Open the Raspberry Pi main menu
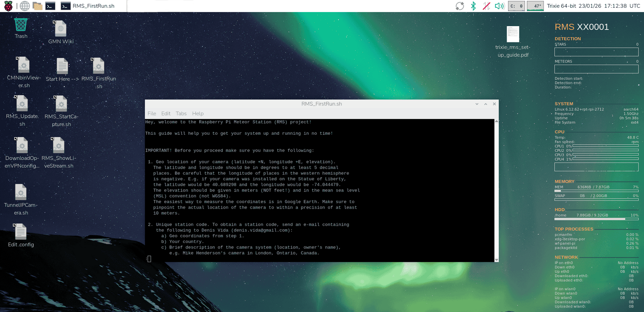The image size is (644, 312). coord(8,6)
